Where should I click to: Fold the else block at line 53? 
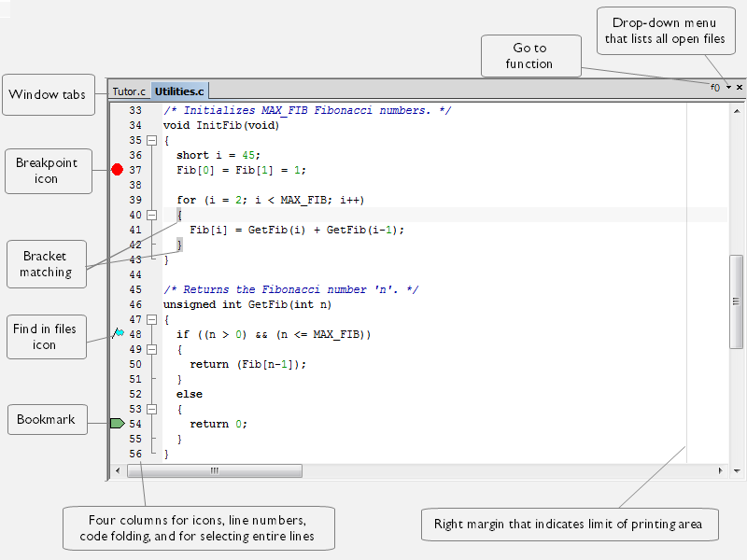pyautogui.click(x=151, y=409)
